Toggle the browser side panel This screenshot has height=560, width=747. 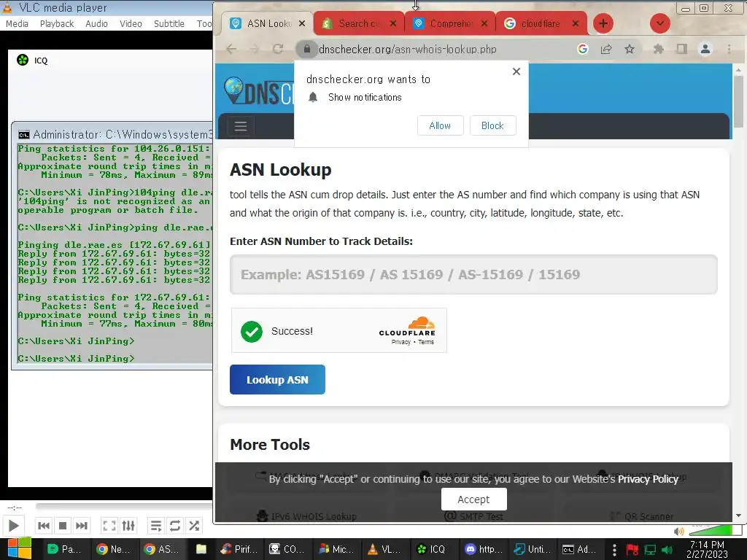pos(682,49)
